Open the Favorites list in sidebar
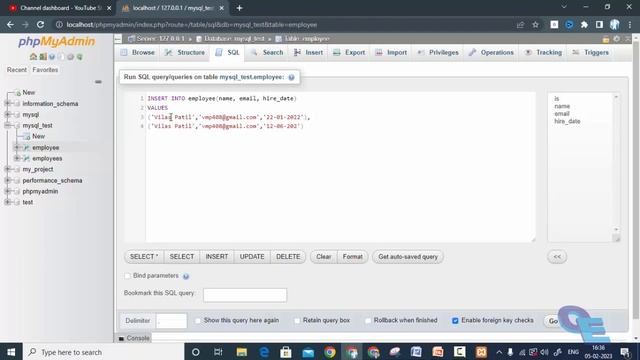Screen dimensions: 640x360 (x=45, y=70)
